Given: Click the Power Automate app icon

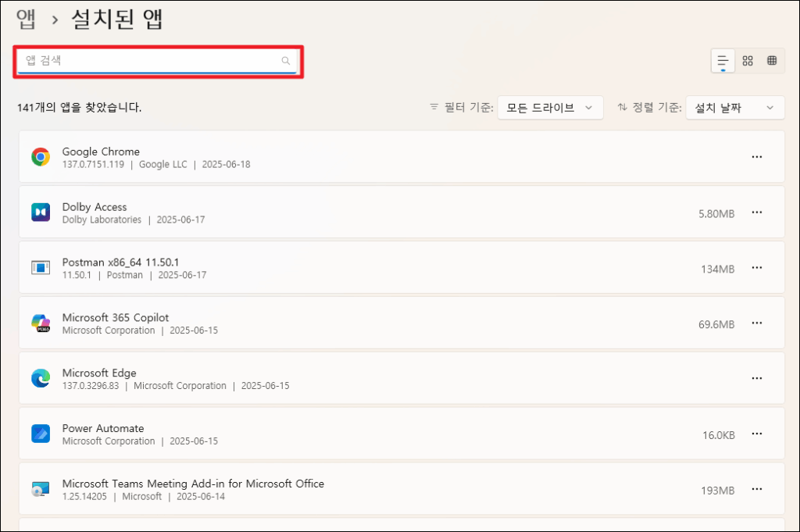Looking at the screenshot, I should pos(41,434).
